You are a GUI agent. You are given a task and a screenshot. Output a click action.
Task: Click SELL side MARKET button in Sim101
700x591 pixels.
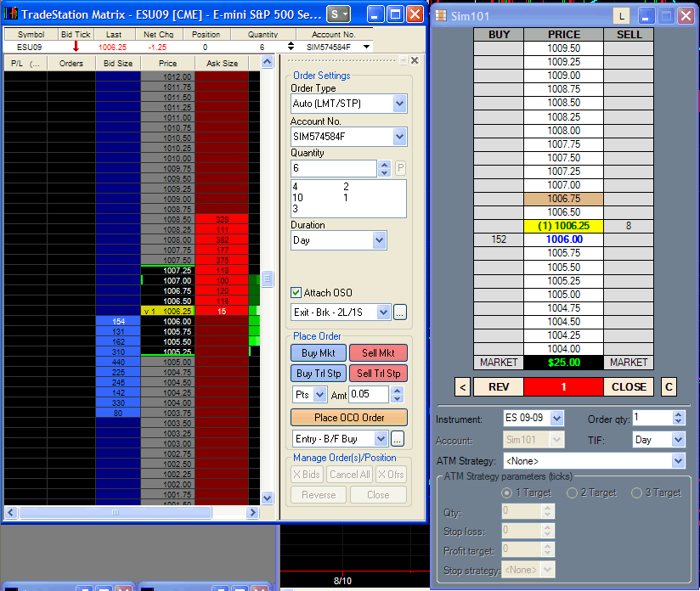tap(629, 363)
